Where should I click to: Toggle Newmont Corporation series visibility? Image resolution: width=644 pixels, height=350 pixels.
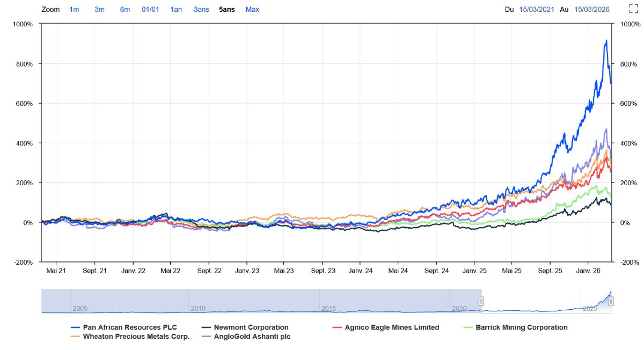click(245, 327)
